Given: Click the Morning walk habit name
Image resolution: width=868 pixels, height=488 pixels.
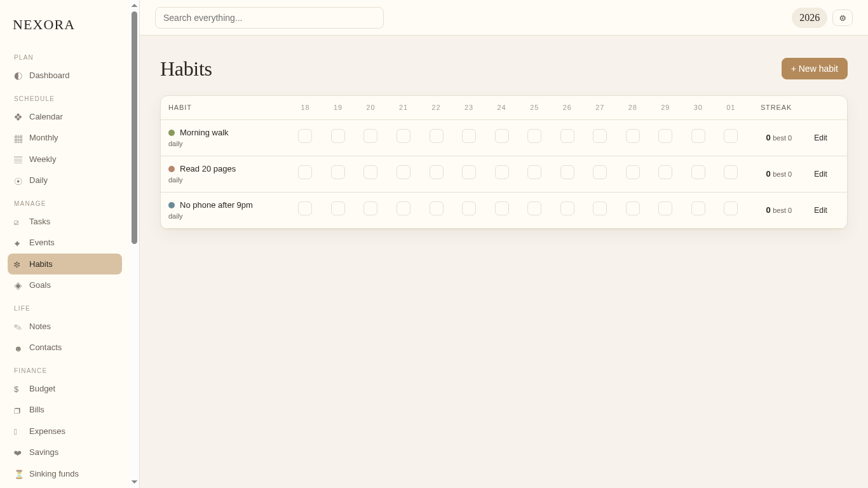Looking at the screenshot, I should click(204, 133).
